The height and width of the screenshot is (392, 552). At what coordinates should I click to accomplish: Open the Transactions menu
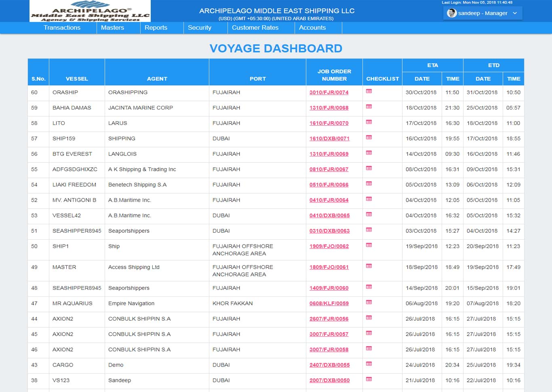point(62,27)
